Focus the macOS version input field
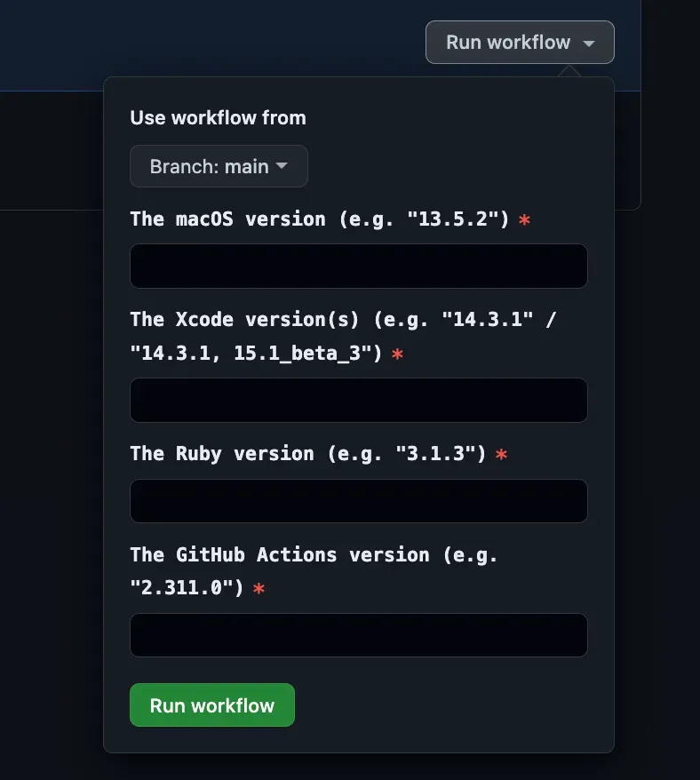Screen dimensions: 700x780 [x=359, y=267]
